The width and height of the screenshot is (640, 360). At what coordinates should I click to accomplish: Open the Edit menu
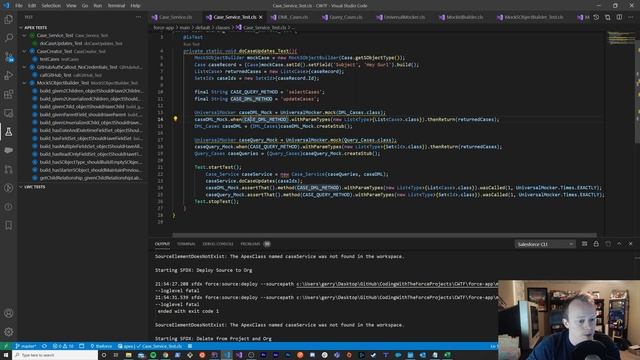[32, 6]
